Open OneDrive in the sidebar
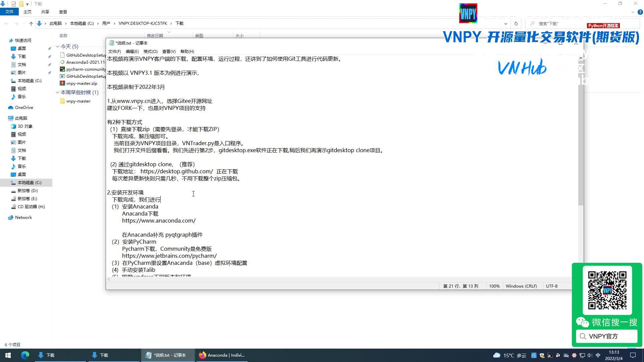Image resolution: width=644 pixels, height=362 pixels. pyautogui.click(x=23, y=107)
